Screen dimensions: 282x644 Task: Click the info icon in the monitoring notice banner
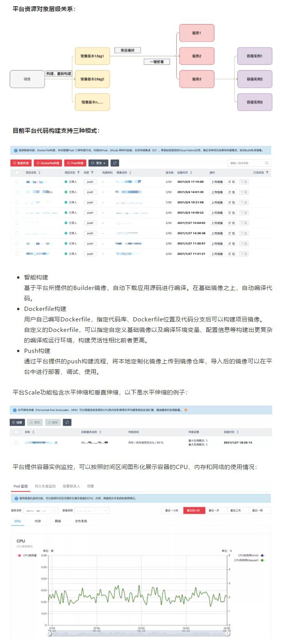[16, 498]
